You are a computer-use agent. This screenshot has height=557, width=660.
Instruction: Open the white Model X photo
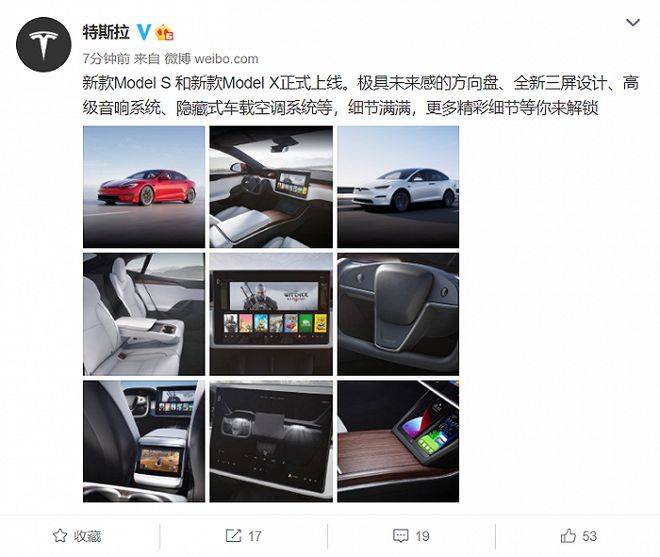coord(398,187)
